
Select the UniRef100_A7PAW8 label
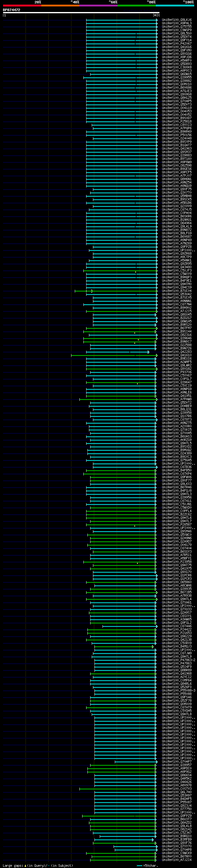[x=177, y=399]
